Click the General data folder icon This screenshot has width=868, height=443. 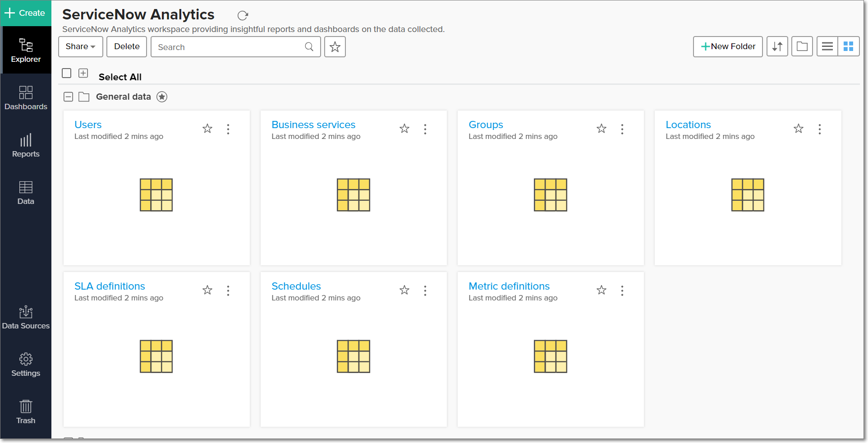[x=84, y=97]
